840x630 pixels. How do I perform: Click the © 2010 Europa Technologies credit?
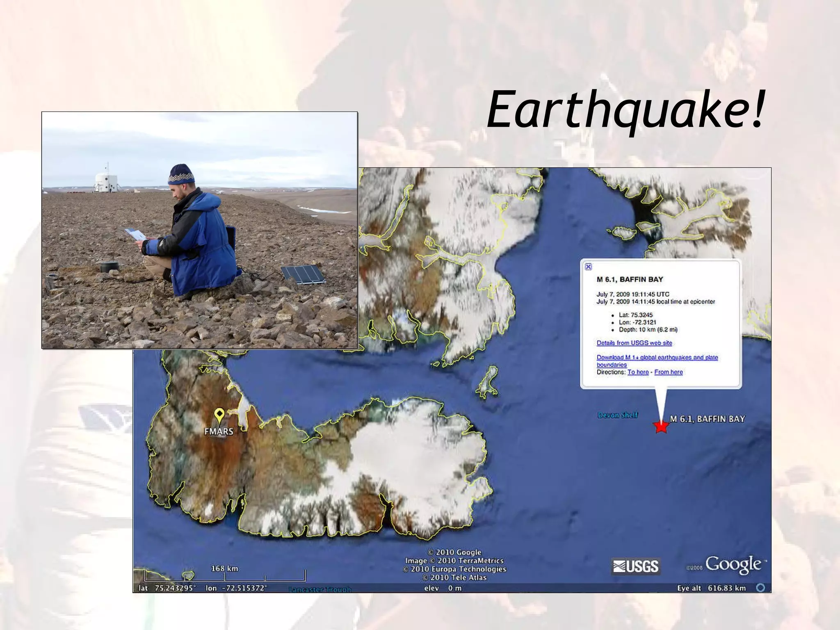point(454,569)
